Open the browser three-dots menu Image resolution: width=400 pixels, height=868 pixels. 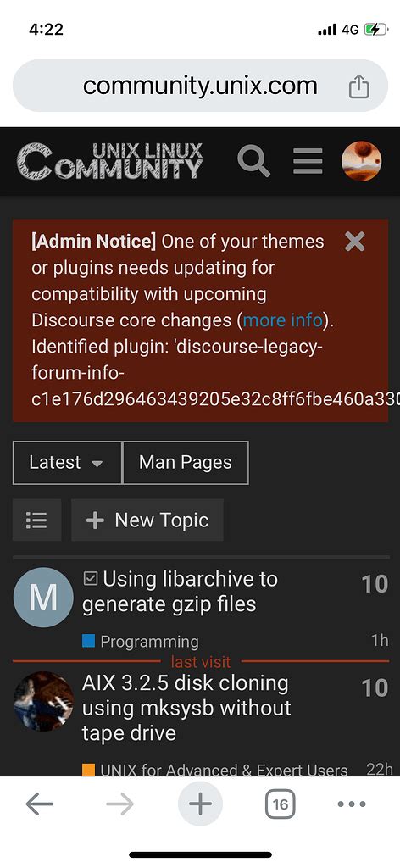352,804
